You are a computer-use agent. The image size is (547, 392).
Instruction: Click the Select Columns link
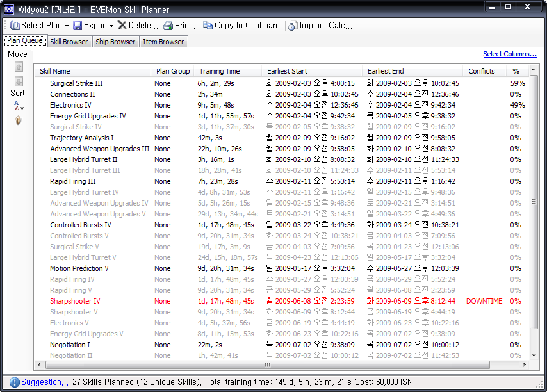click(x=510, y=54)
